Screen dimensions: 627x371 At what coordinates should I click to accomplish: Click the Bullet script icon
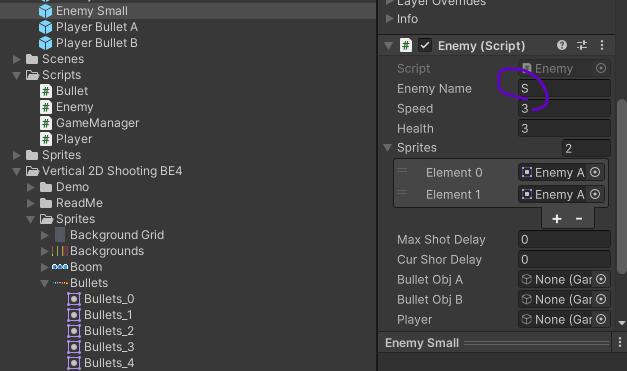point(46,91)
